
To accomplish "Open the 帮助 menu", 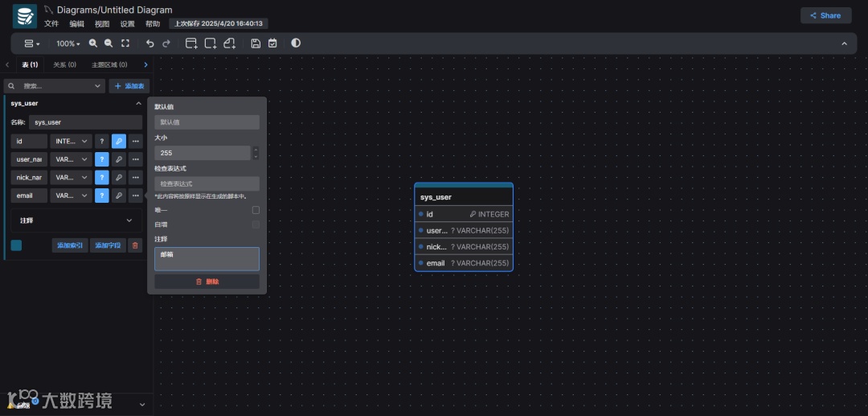I will click(x=153, y=24).
